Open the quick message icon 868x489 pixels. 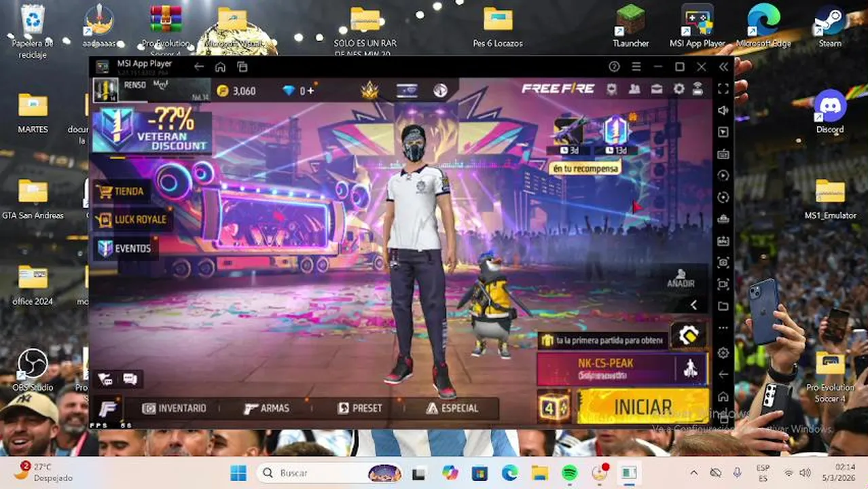(x=105, y=379)
